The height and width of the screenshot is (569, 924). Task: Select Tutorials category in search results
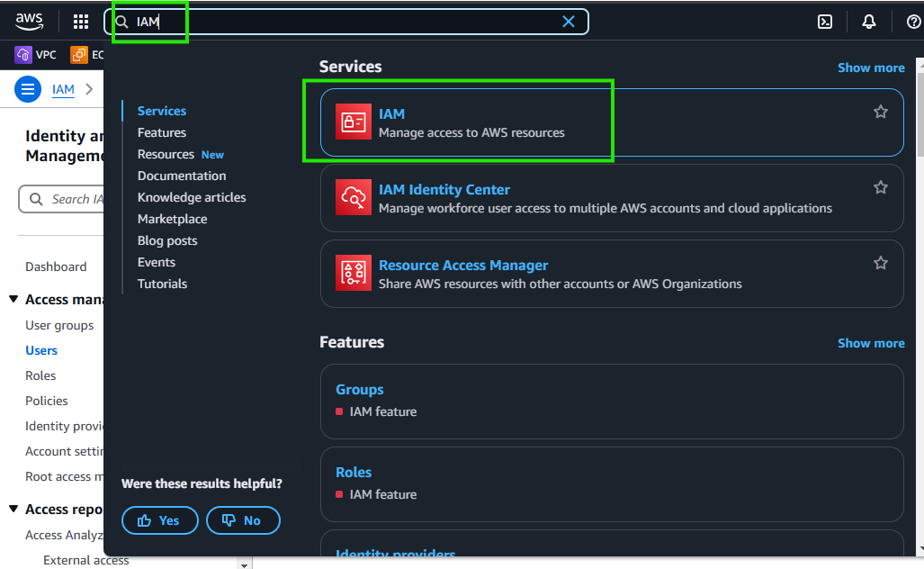point(162,284)
